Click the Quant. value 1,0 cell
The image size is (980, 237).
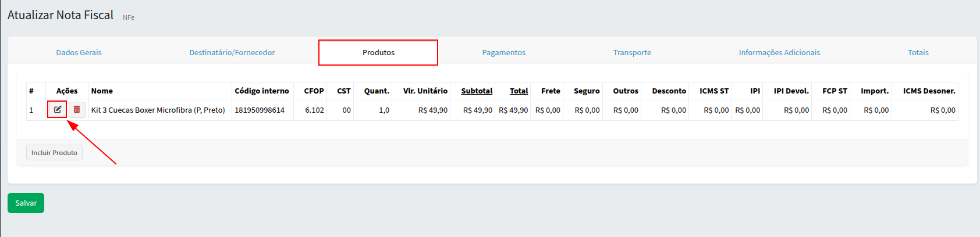384,110
